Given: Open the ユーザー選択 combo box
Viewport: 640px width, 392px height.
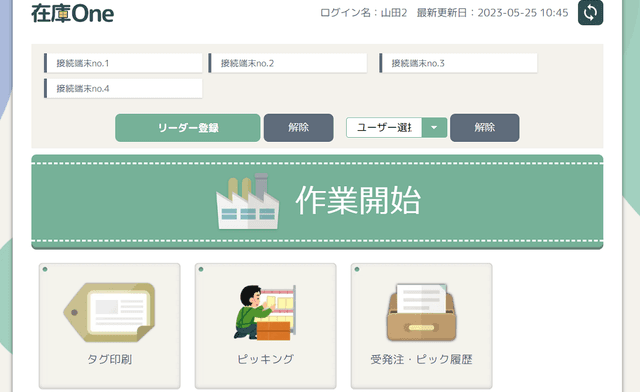Looking at the screenshot, I should 396,128.
